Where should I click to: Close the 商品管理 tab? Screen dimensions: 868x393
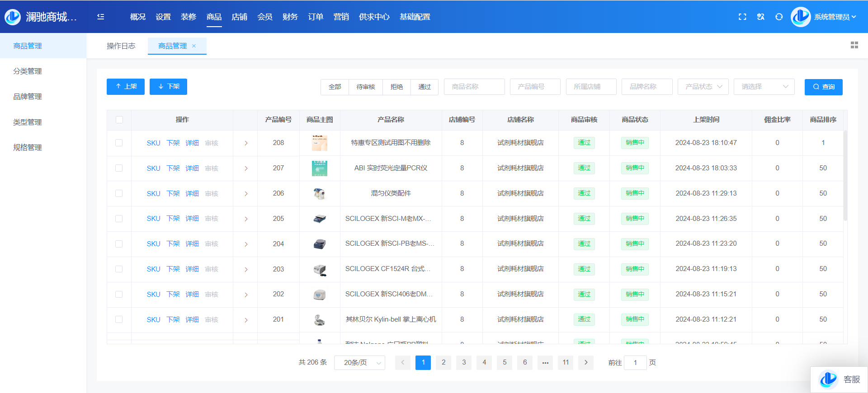[x=194, y=46]
